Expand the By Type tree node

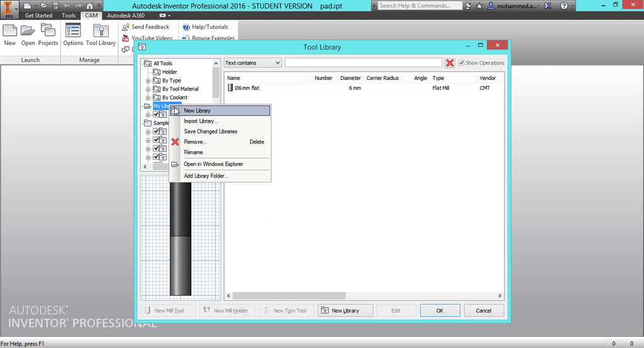click(148, 81)
